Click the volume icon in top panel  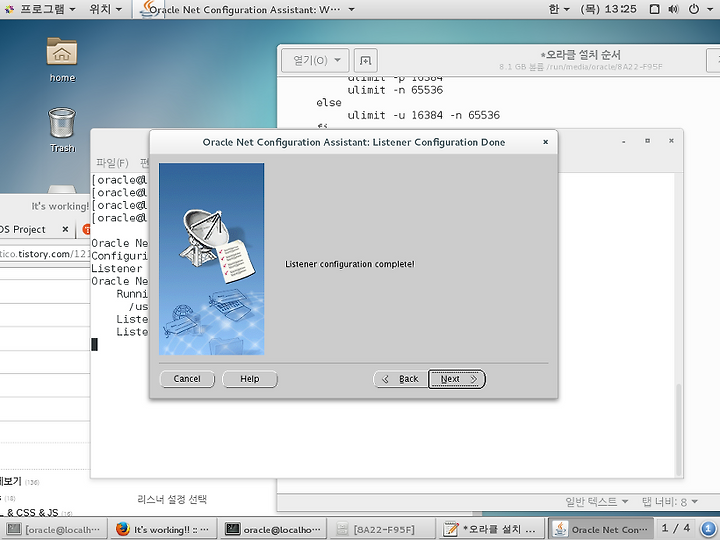point(674,9)
